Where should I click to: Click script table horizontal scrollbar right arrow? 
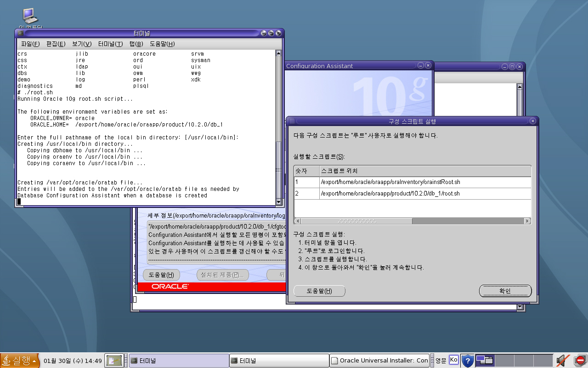click(527, 221)
